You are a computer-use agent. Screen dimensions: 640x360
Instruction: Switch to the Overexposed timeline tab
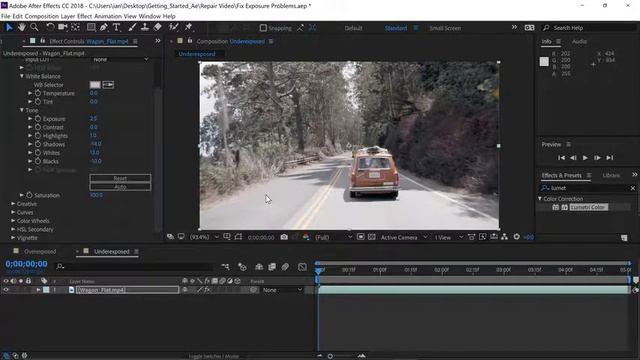pos(40,251)
